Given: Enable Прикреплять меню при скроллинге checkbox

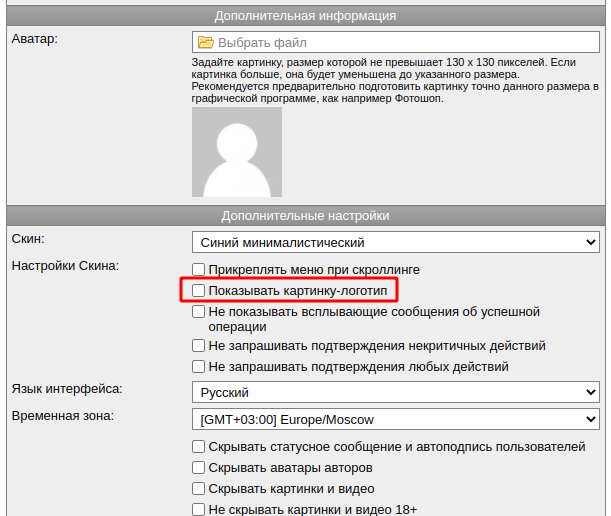Looking at the screenshot, I should coord(199,270).
